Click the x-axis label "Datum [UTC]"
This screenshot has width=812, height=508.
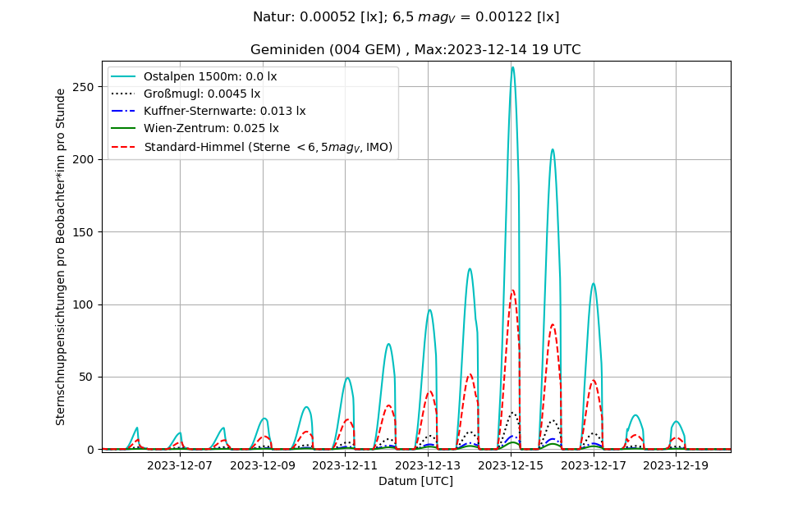click(415, 481)
